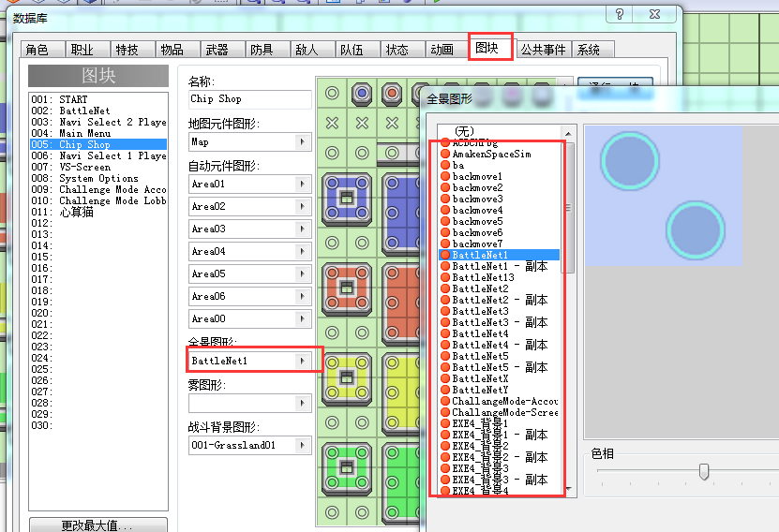The width and height of the screenshot is (779, 532).
Task: Select the 图块 tab
Action: [490, 48]
